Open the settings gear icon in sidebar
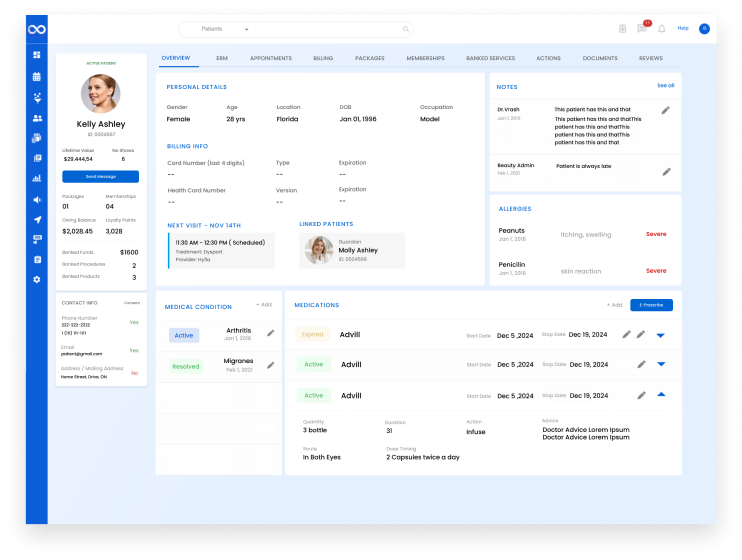Screen dimensions: 742x560 point(37,279)
